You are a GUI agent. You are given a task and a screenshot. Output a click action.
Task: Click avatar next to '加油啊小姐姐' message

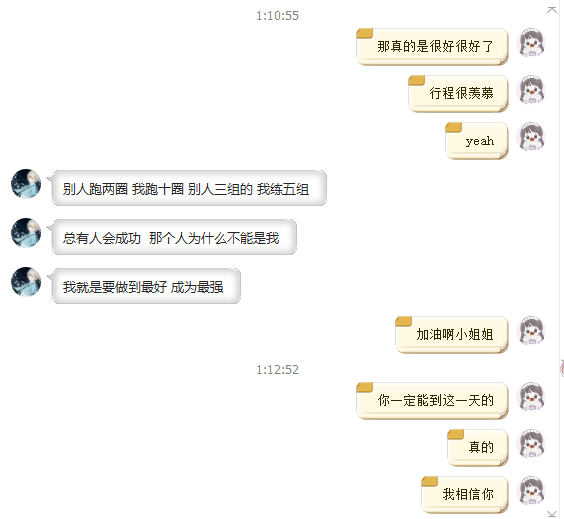tap(531, 331)
